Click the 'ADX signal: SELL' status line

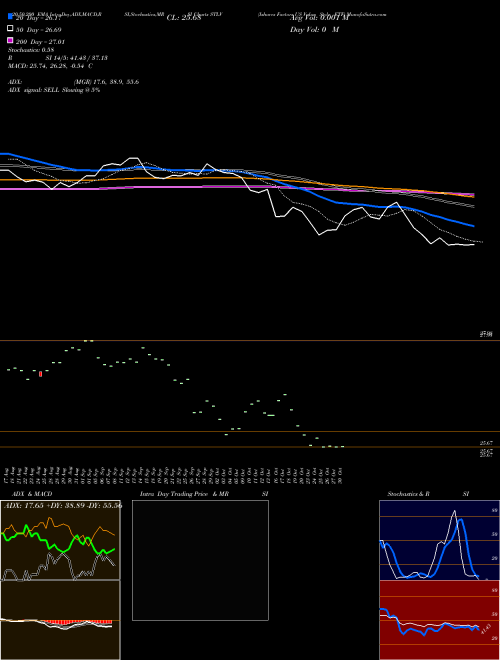54,90
